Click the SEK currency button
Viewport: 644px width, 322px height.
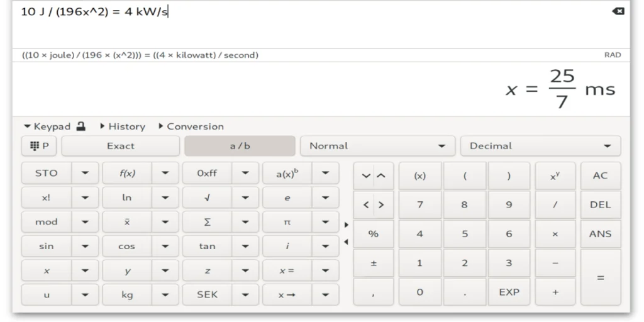point(207,294)
